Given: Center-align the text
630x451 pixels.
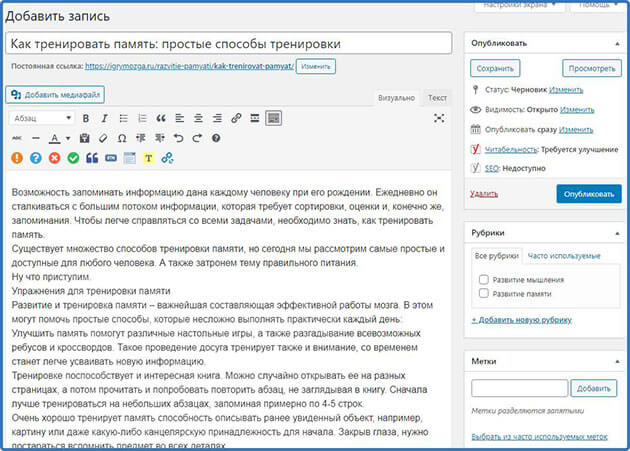Looking at the screenshot, I should 198,118.
